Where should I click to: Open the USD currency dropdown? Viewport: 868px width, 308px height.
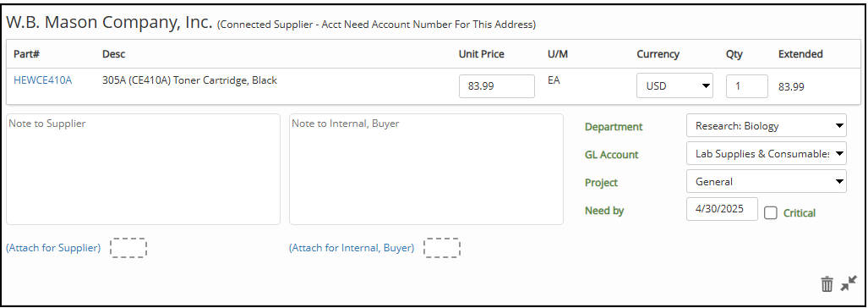(674, 85)
